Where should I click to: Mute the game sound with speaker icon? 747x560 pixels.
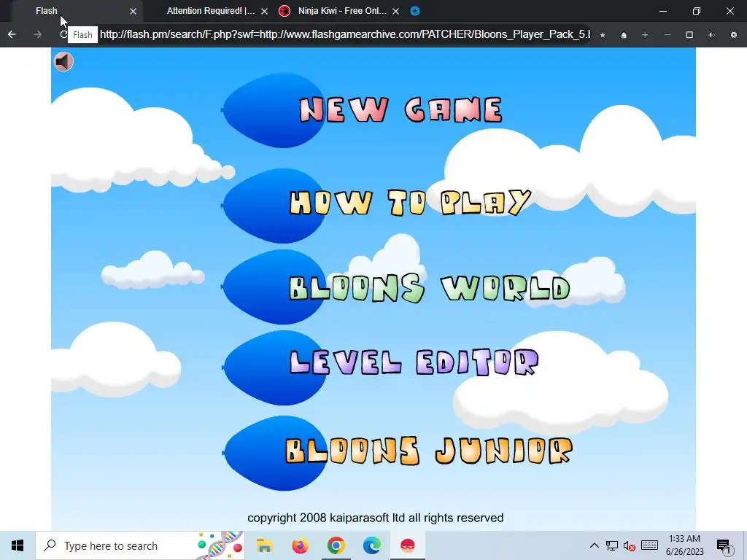click(63, 61)
